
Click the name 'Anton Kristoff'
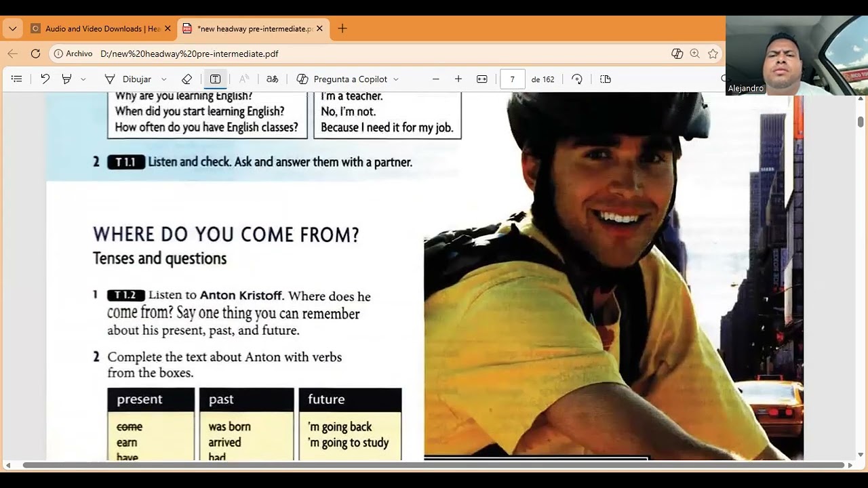coord(242,296)
